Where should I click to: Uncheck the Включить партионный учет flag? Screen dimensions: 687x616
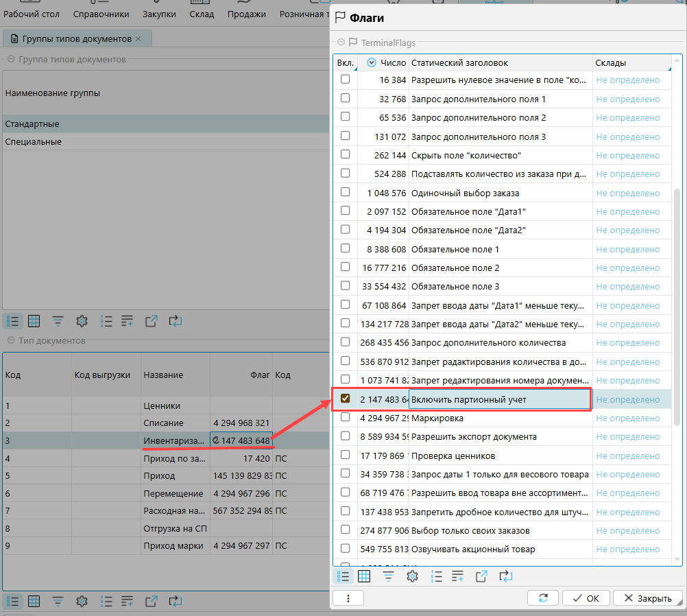346,399
